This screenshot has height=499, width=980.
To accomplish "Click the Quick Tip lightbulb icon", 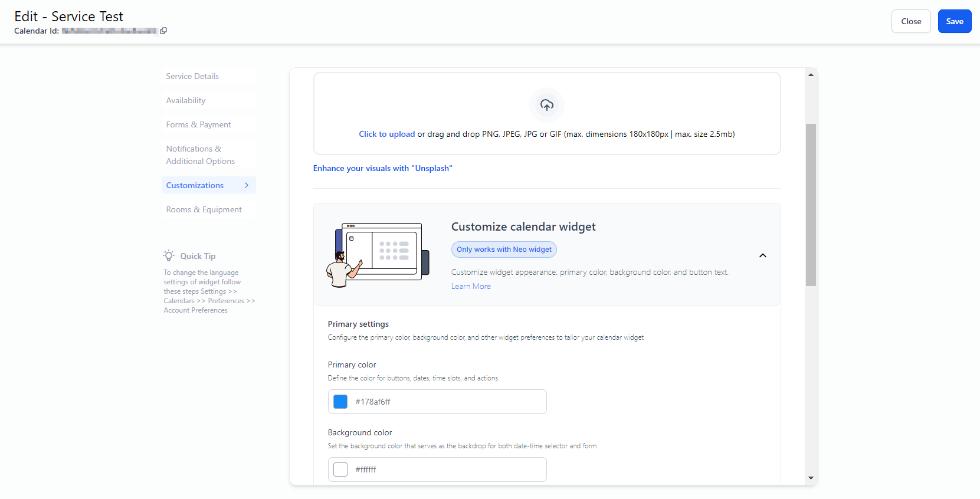I will coord(169,255).
